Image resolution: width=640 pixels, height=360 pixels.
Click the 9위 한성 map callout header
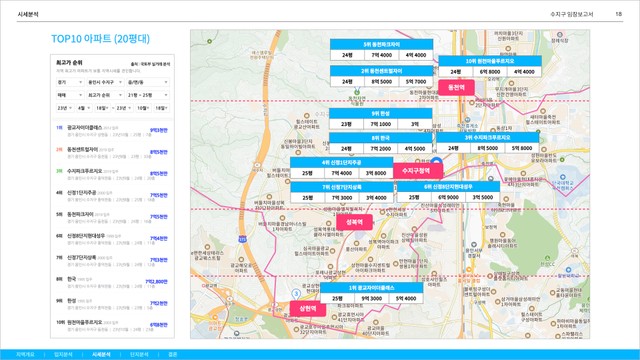pyautogui.click(x=380, y=113)
